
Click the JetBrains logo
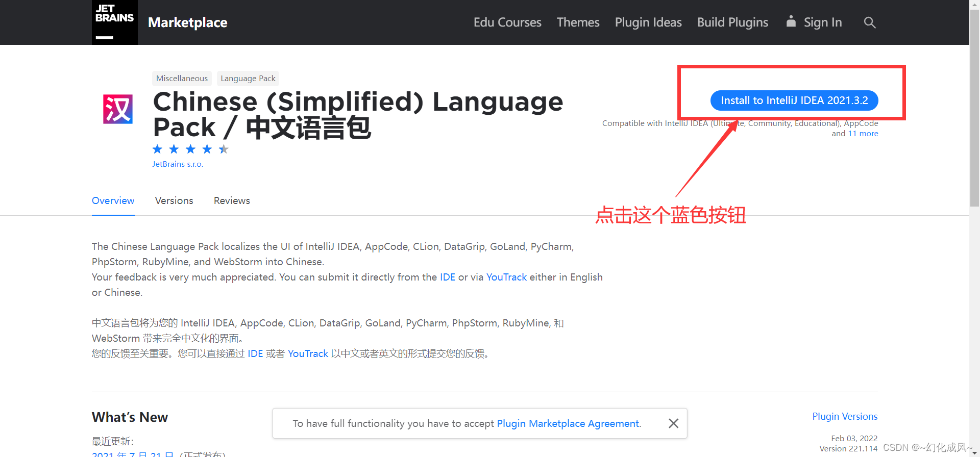pos(114,22)
